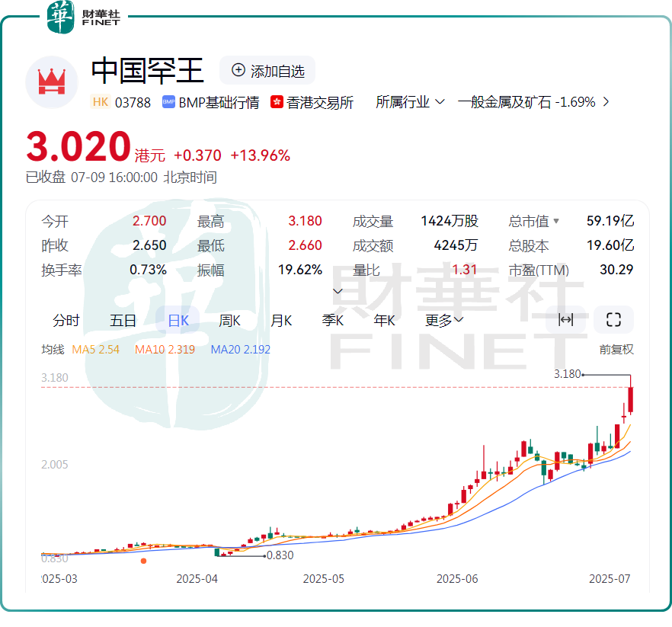Click the 0.830 low price annotation
672x627 pixels.
coord(280,555)
